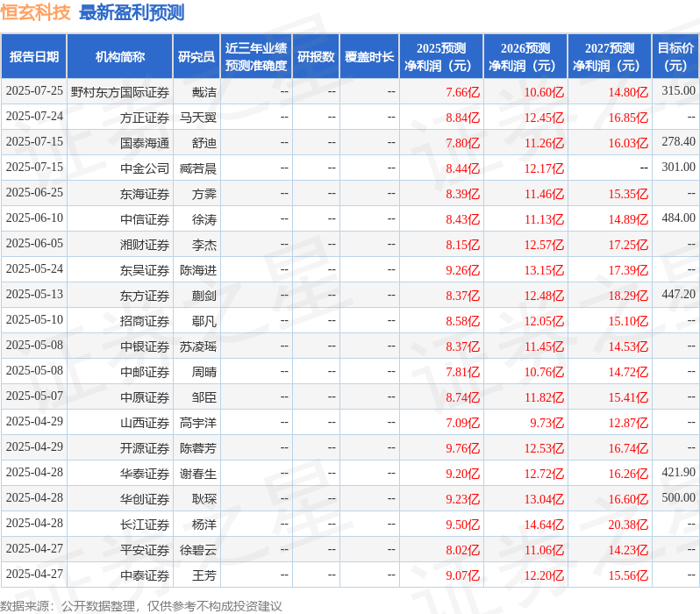The width and height of the screenshot is (700, 614).
Task: Click researcher name 戴洁
Action: [x=204, y=92]
